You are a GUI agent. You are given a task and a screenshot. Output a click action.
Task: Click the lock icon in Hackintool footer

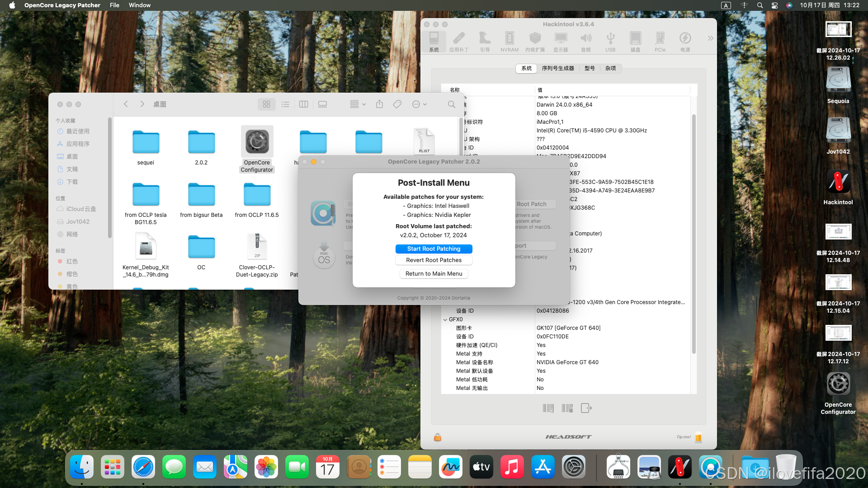coord(437,437)
